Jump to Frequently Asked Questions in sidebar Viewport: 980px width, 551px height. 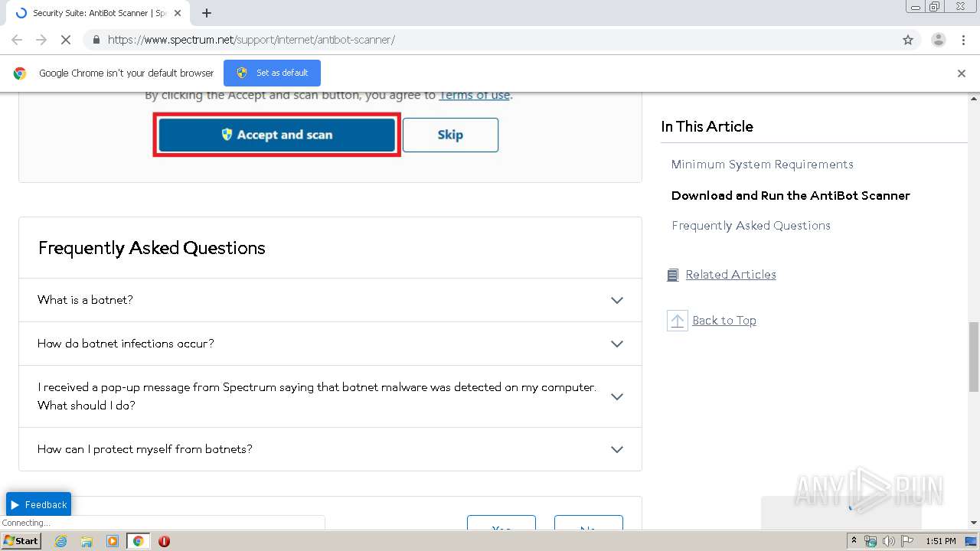click(751, 226)
